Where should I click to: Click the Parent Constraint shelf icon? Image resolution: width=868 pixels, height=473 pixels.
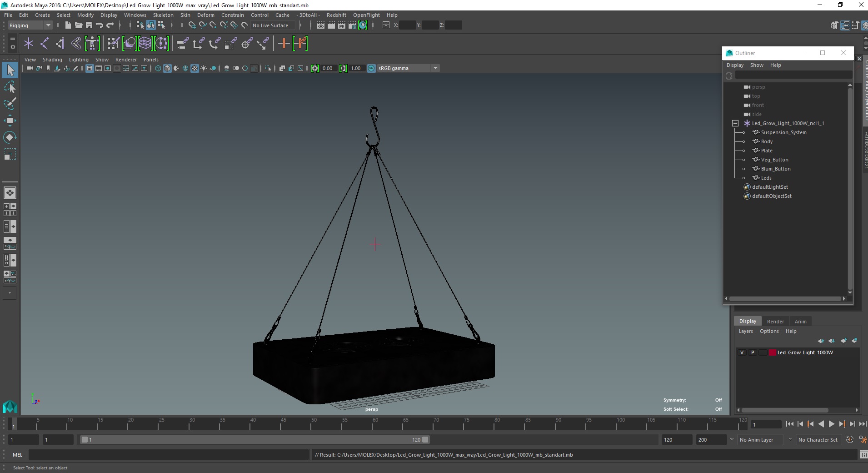click(182, 44)
